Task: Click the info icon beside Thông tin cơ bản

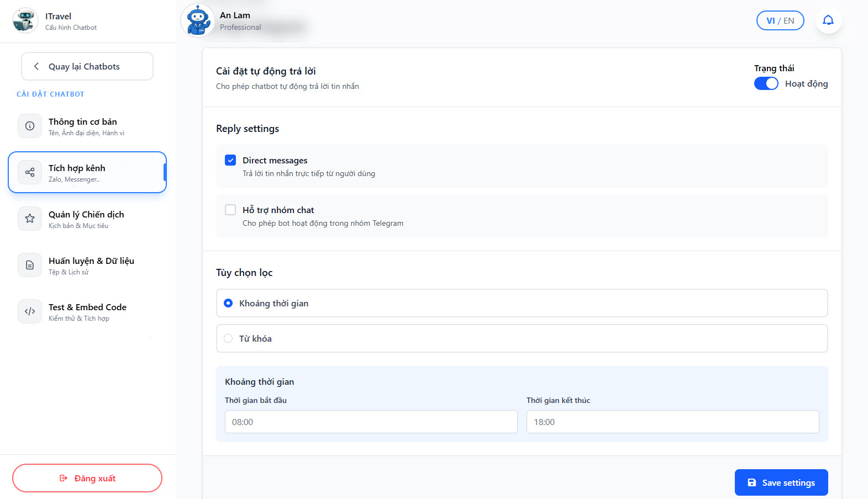Action: 30,126
